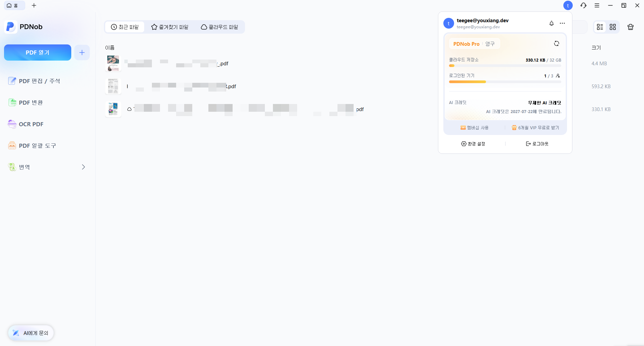Click the PDF 열기 button
Viewport: 644px width, 346px height.
[x=38, y=53]
